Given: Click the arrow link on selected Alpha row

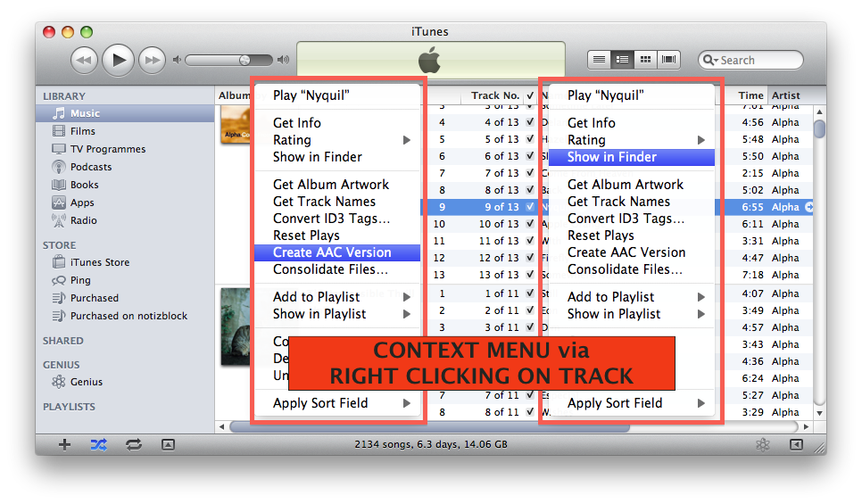Looking at the screenshot, I should coord(809,207).
